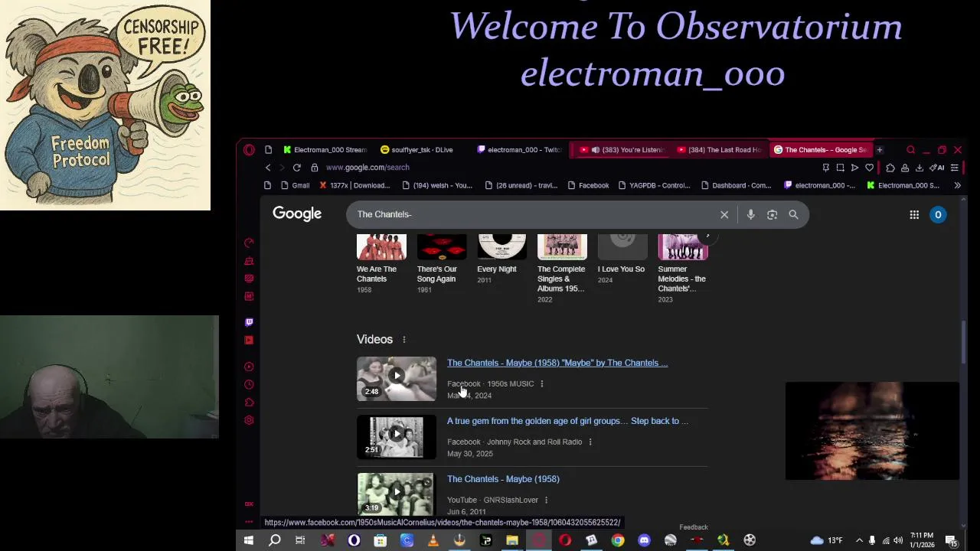This screenshot has width=980, height=551.
Task: Open options for 1950s MUSIC video result
Action: coord(541,384)
